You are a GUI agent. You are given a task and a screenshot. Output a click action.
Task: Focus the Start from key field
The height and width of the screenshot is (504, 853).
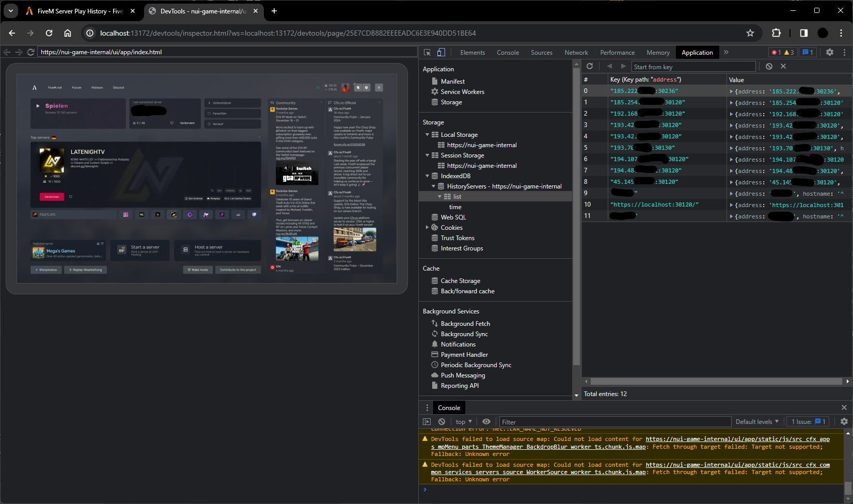coord(693,67)
